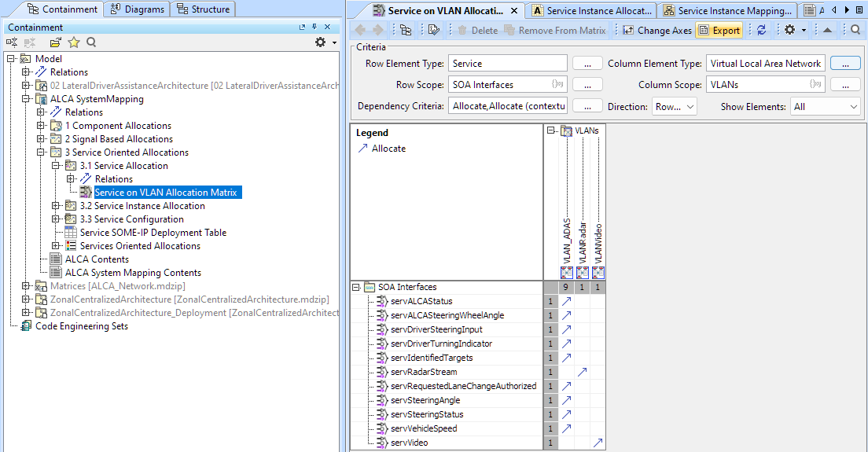Select Service SOME-IP Deployment Table in tree
Screen dimensions: 868x452
coord(153,233)
